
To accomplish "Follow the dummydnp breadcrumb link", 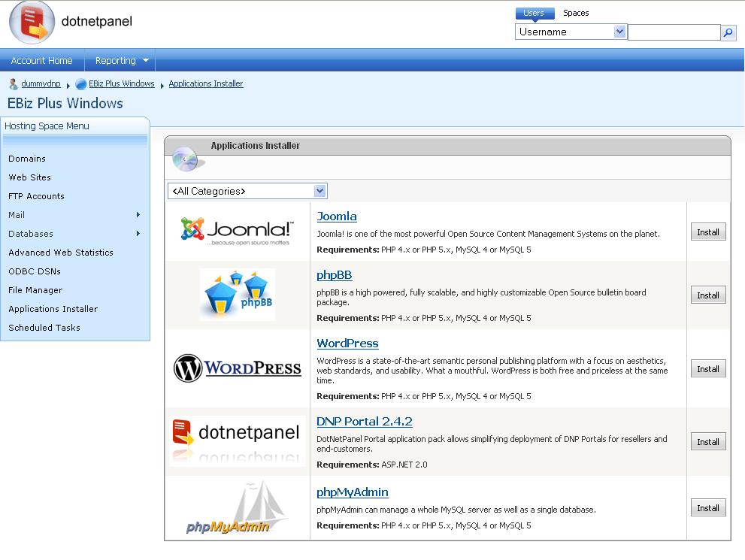I will pos(41,83).
